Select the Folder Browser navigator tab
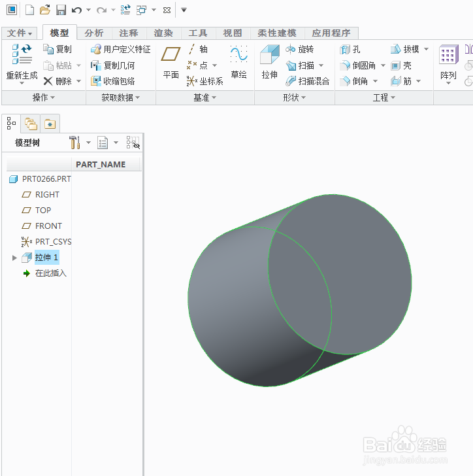The height and width of the screenshot is (476, 473). [x=31, y=124]
